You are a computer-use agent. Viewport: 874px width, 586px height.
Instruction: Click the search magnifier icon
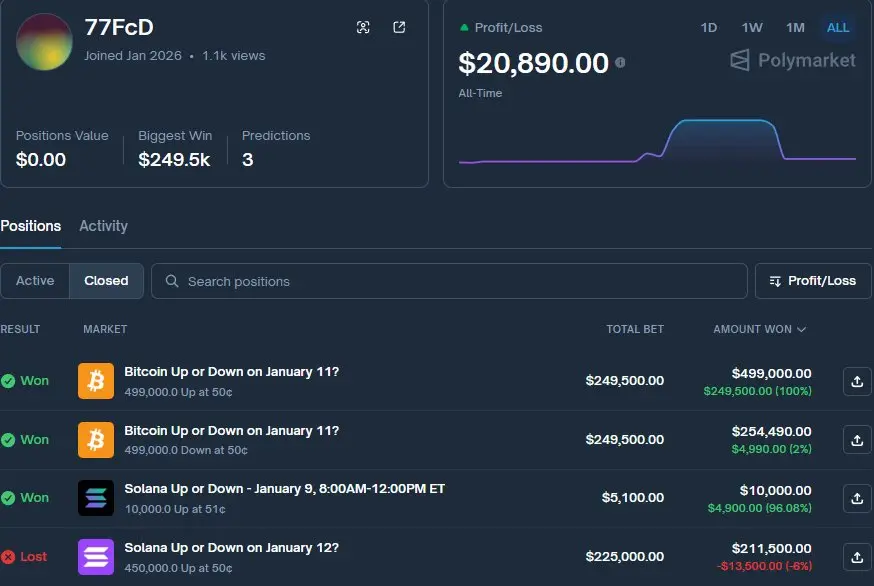(x=172, y=281)
